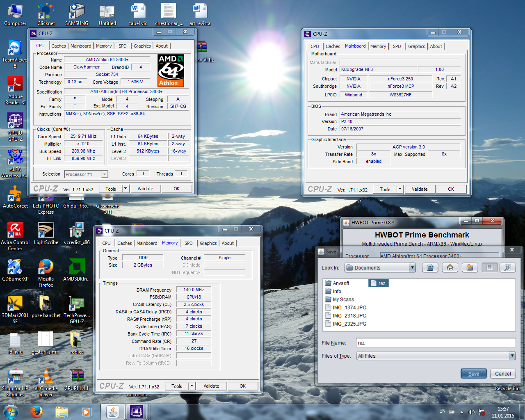Image resolution: width=525 pixels, height=420 pixels.
Task: Open the SPD tab in Memory CPU-Z window
Action: (x=189, y=243)
